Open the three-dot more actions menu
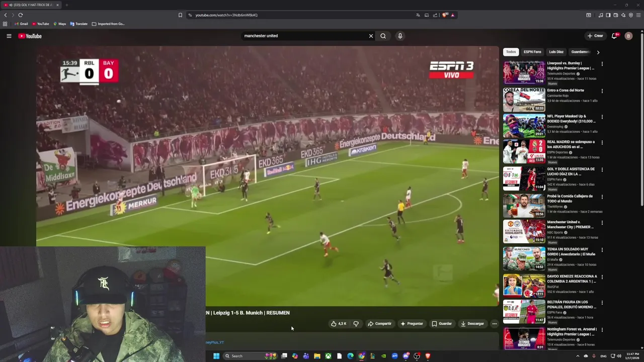The width and height of the screenshot is (644, 362). [495, 324]
